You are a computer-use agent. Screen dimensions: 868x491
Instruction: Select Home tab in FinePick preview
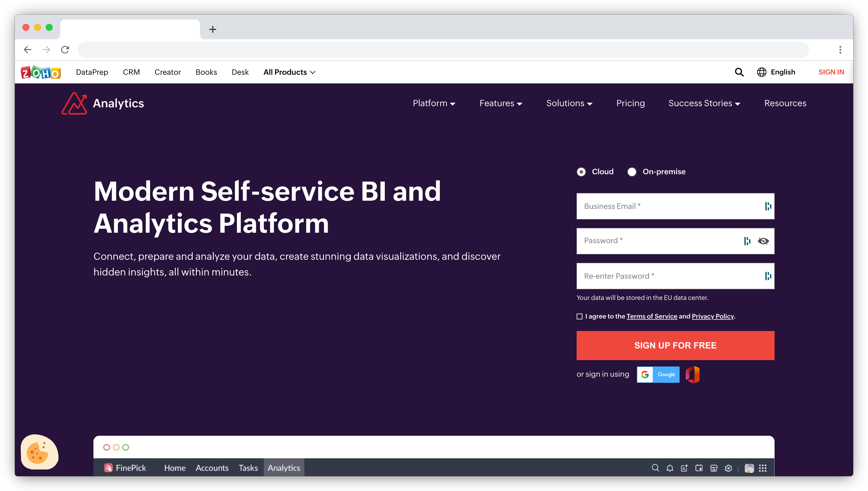point(175,468)
